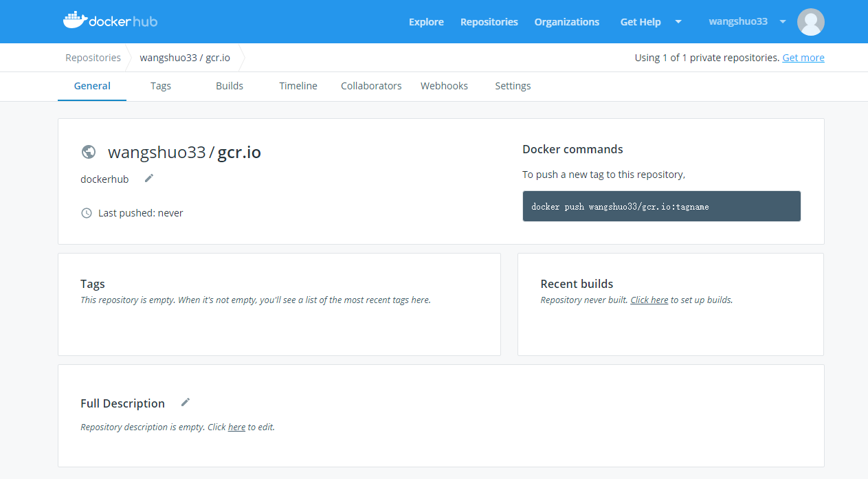Click 'To push a new tag' text
Viewport: 868px width, 479px height.
603,175
